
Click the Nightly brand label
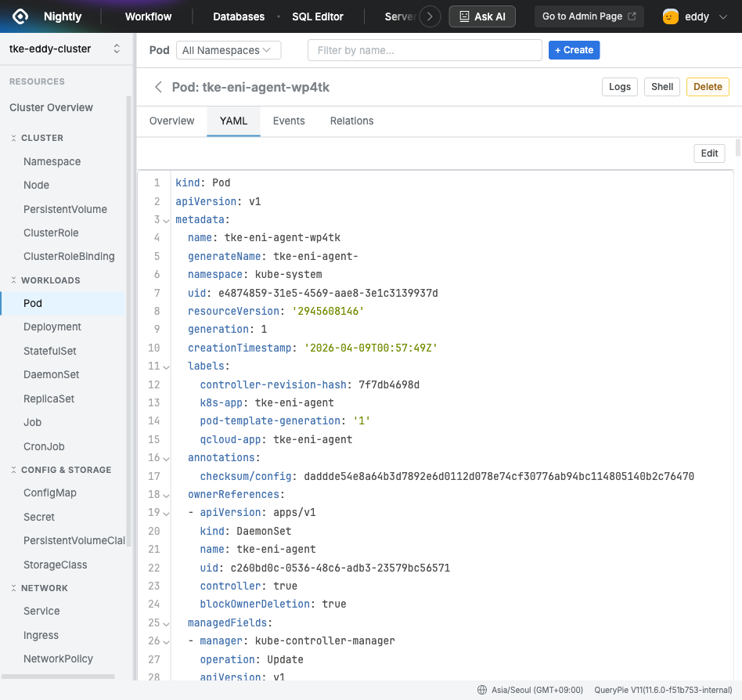(x=63, y=16)
